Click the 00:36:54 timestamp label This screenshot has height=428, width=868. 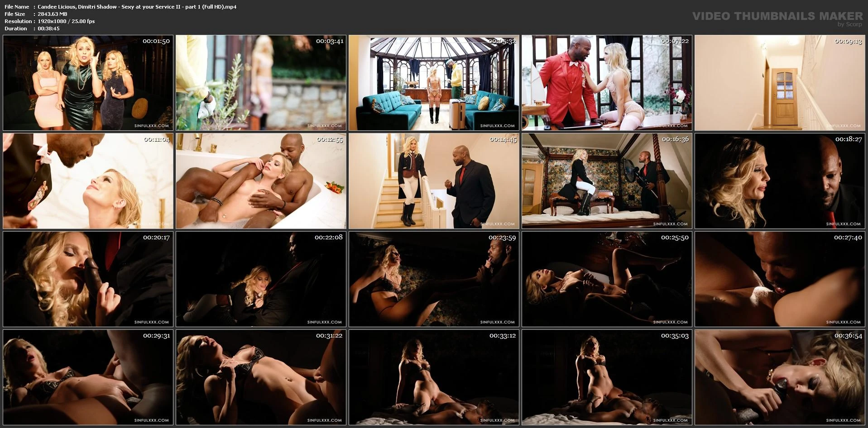coord(848,336)
